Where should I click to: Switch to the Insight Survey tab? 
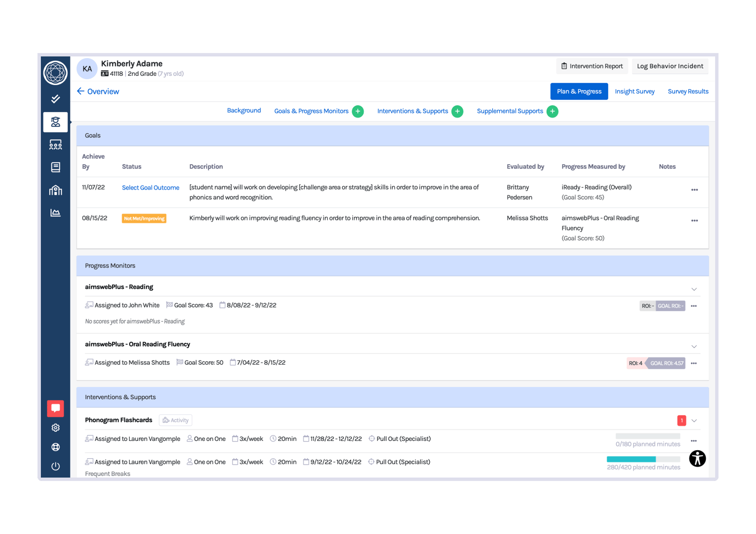pyautogui.click(x=635, y=91)
